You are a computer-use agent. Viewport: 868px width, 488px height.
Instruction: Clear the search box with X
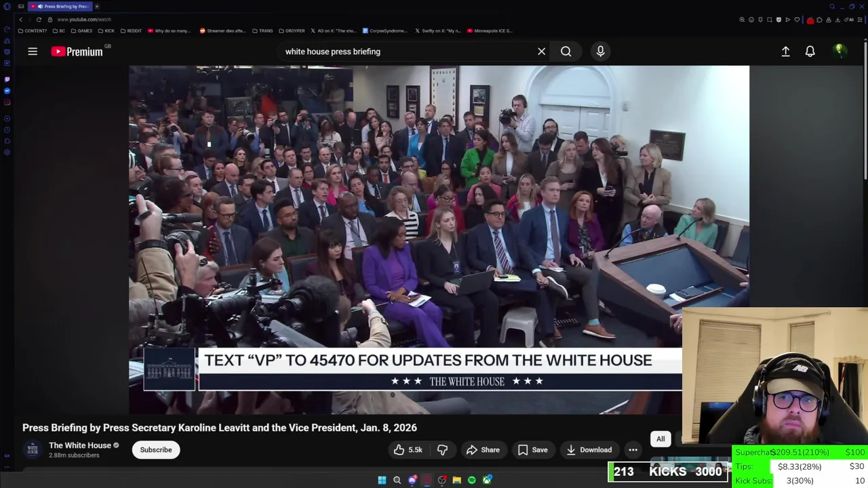pos(541,52)
